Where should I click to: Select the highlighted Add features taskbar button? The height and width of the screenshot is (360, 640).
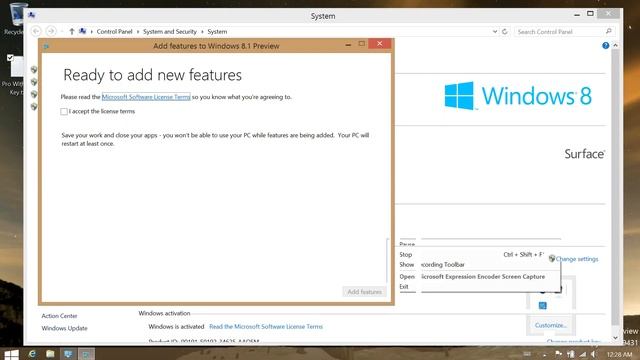(86, 354)
